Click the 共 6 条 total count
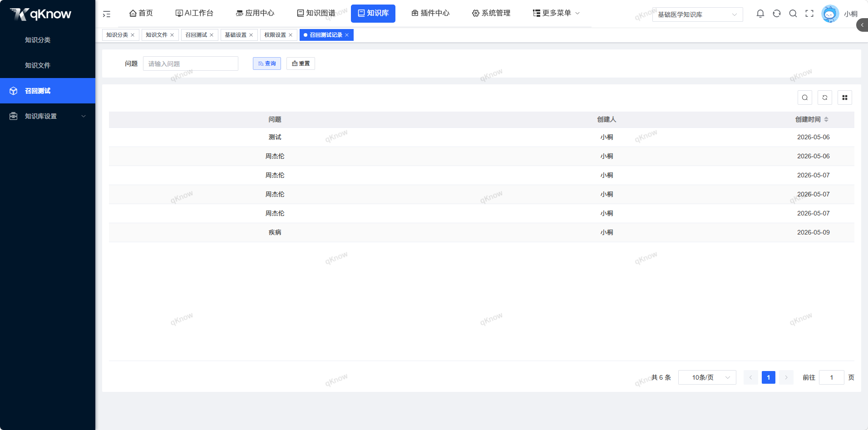868x430 pixels. click(661, 377)
